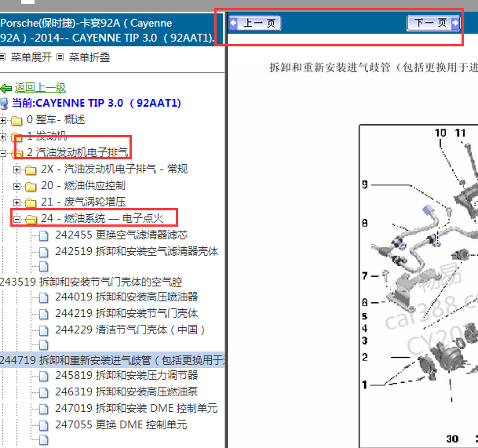Viewport: 478px width, 448px height.
Task: Click document icon of 244019 拆卸和安装高压喷油器
Action: point(44,297)
